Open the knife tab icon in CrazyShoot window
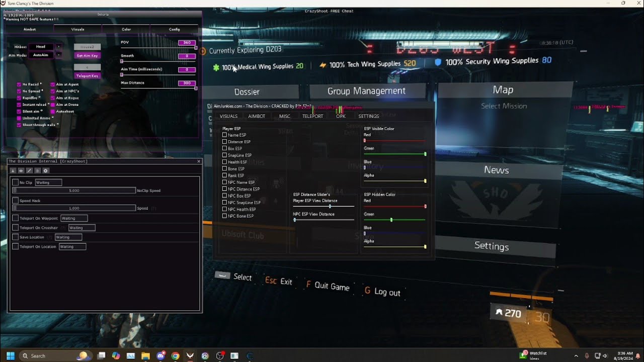This screenshot has height=362, width=644. (29, 171)
